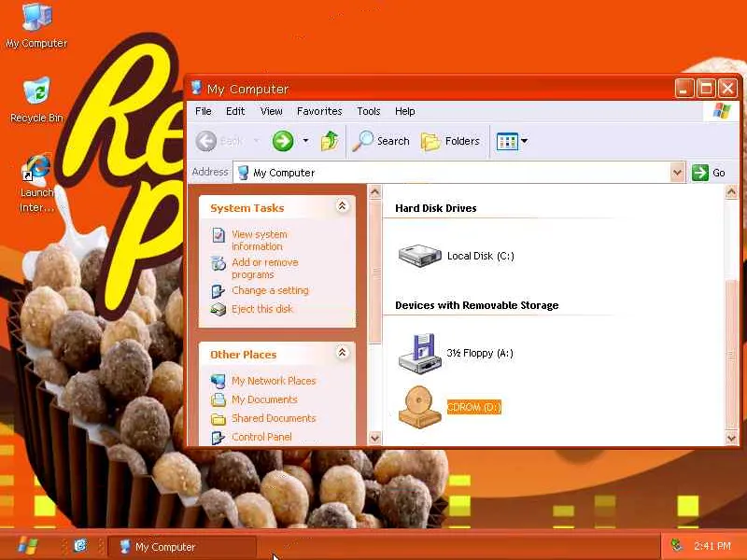This screenshot has height=560, width=747.
Task: Click the My Network Places icon
Action: (x=218, y=381)
